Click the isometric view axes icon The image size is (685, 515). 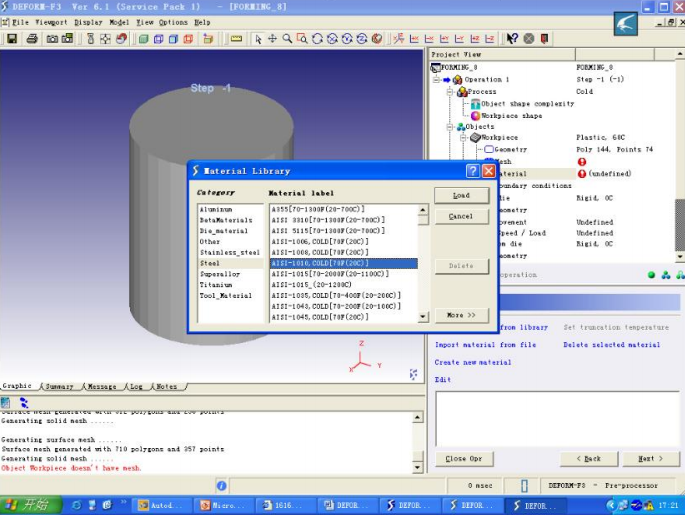click(398, 39)
